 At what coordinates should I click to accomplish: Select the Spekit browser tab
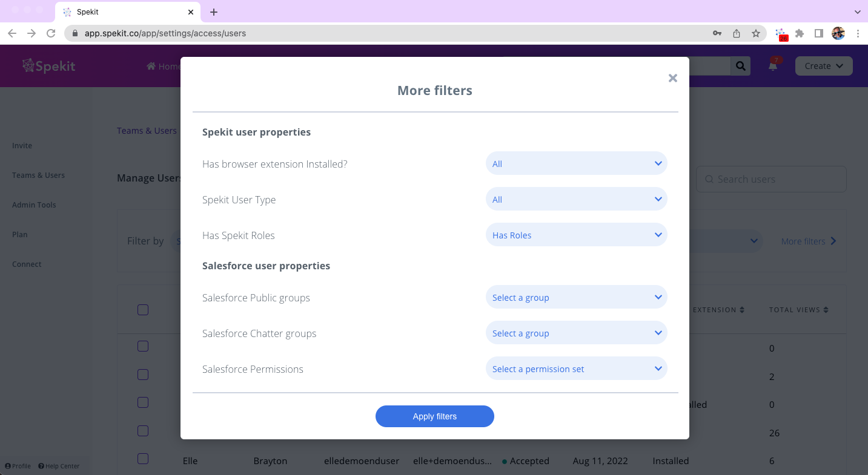point(128,12)
